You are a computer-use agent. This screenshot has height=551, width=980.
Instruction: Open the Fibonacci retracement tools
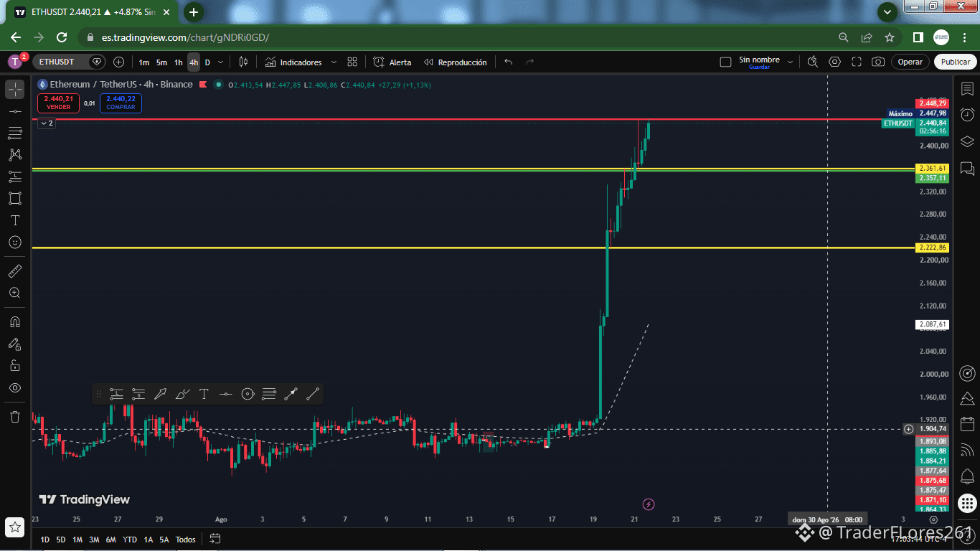[15, 133]
